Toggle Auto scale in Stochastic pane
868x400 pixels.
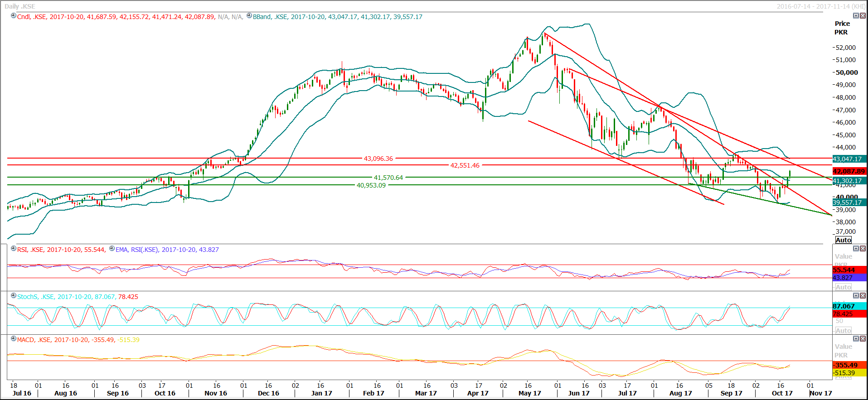point(843,331)
